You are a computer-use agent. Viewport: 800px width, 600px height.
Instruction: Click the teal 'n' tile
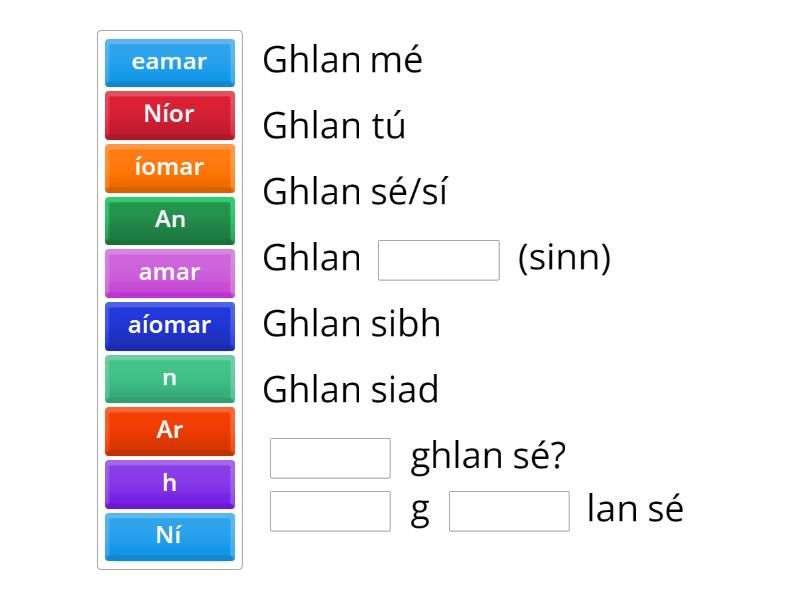point(169,378)
